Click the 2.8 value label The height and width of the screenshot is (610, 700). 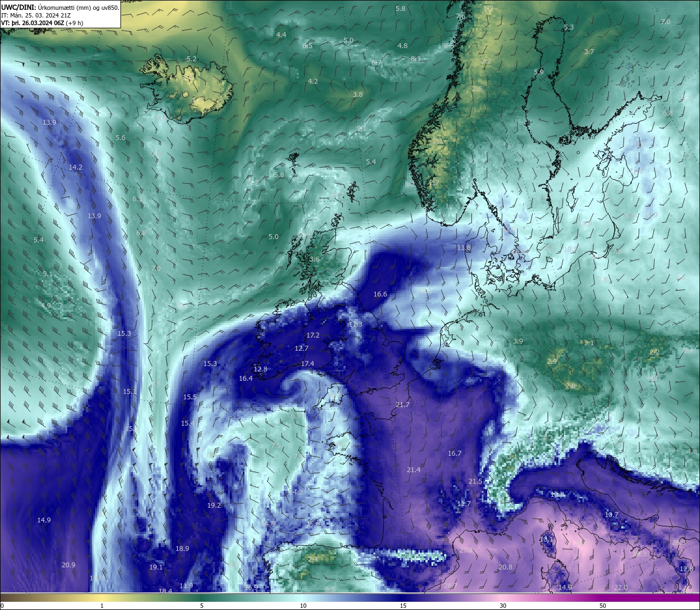tap(570, 386)
